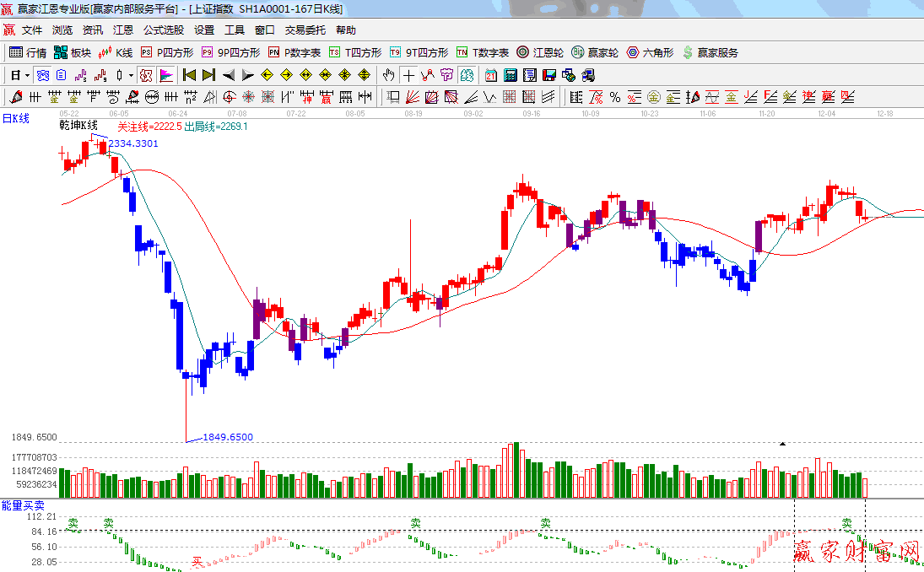This screenshot has width=924, height=572.
Task: Expand the candlestick style dropdown arrow
Action: 131,75
